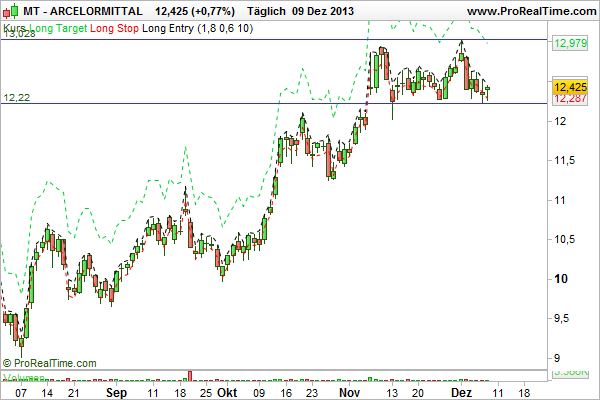
Task: Select the Täglich timeframe label
Action: [x=266, y=11]
